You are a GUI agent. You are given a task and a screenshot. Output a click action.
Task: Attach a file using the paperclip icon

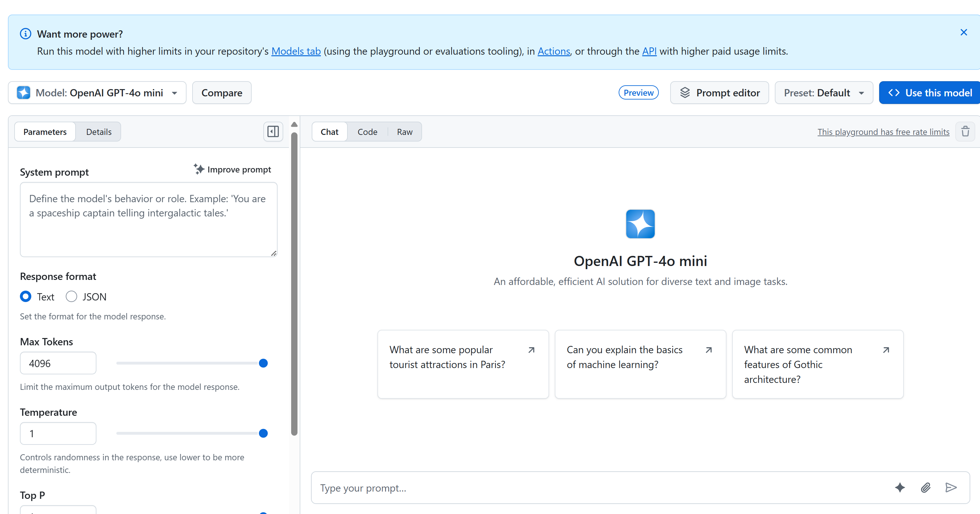coord(926,488)
